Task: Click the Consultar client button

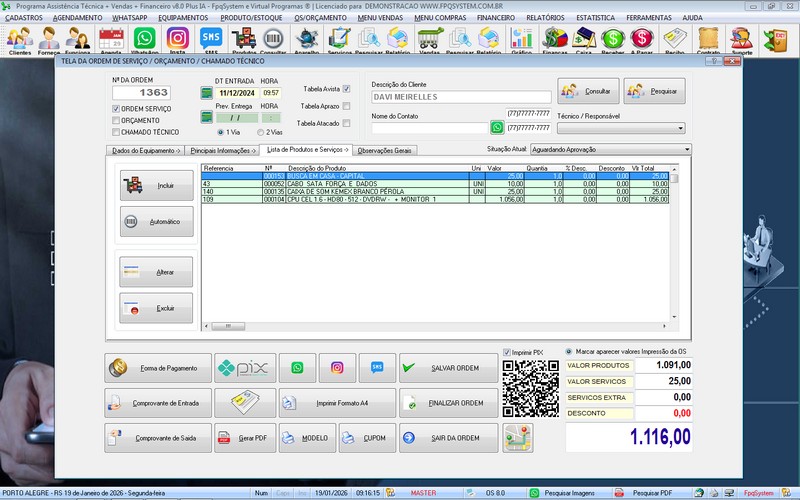Action: 588,91
